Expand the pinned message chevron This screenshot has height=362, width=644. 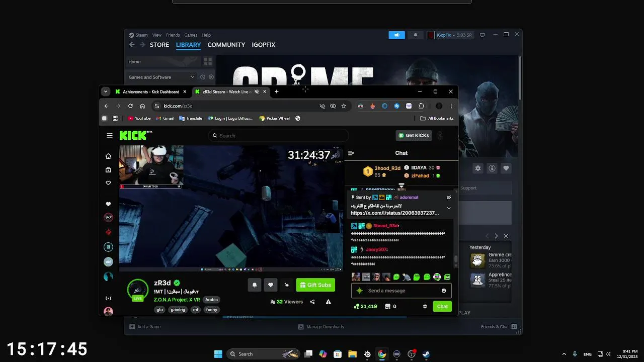click(x=449, y=208)
